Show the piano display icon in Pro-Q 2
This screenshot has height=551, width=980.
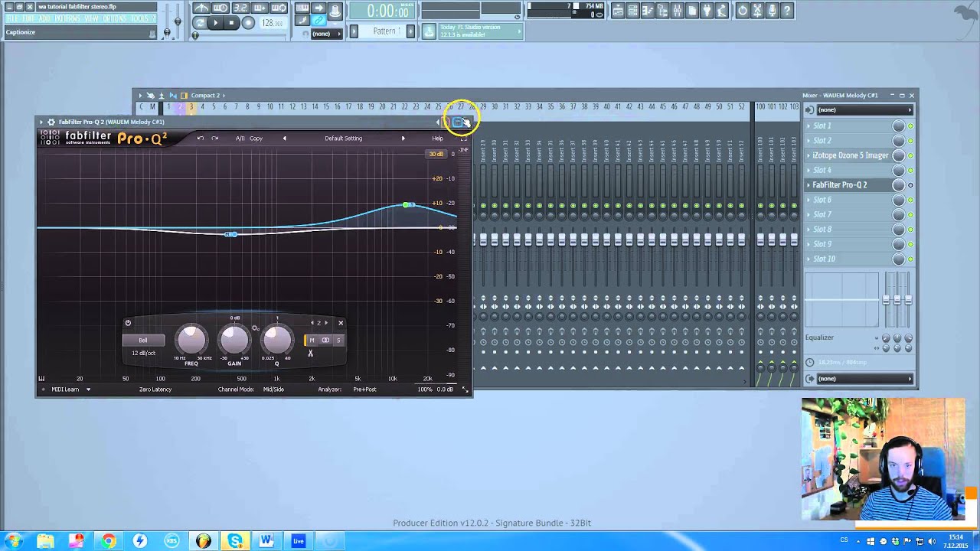click(x=41, y=378)
